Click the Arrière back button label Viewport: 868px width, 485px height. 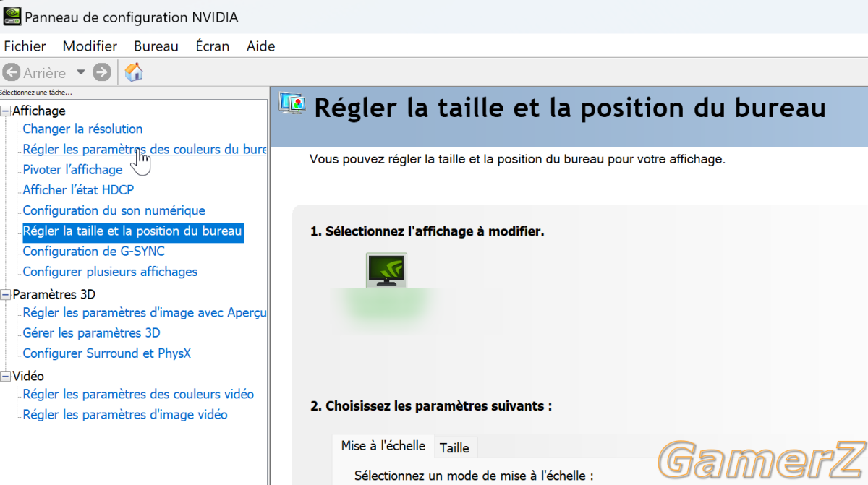[45, 72]
